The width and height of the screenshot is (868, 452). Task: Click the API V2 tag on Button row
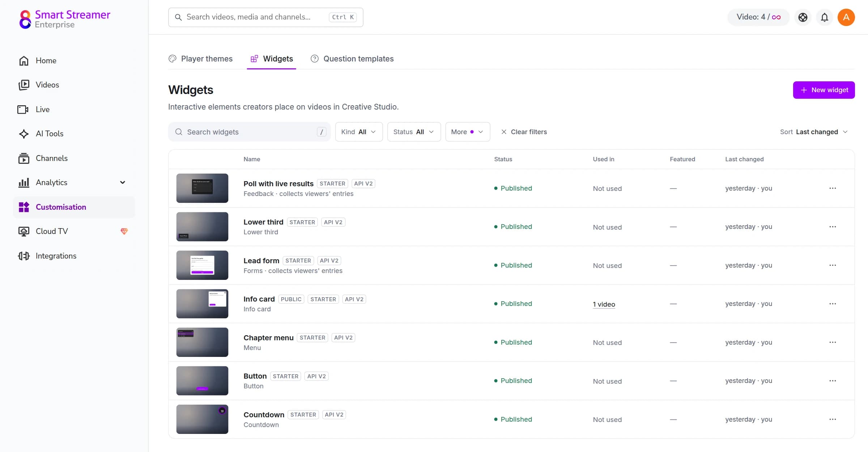tap(316, 376)
